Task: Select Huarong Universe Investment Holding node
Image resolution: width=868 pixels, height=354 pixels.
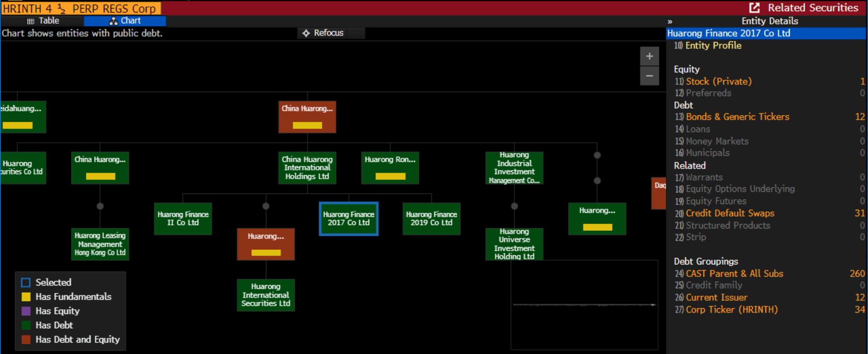Action: 514,244
